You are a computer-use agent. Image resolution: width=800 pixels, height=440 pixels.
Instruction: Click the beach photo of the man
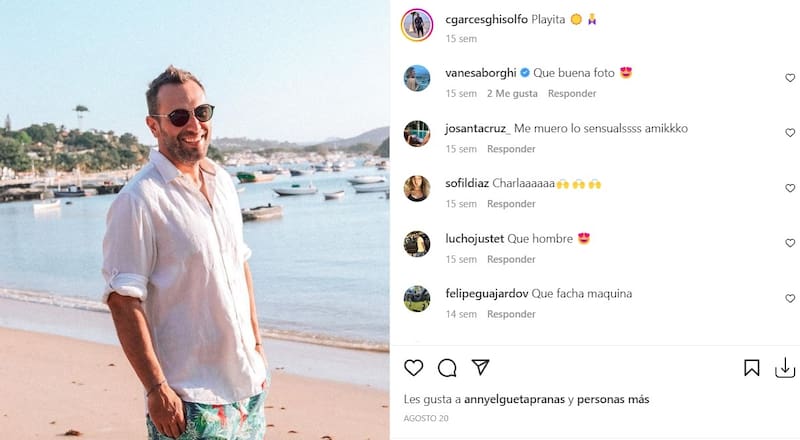click(x=195, y=220)
